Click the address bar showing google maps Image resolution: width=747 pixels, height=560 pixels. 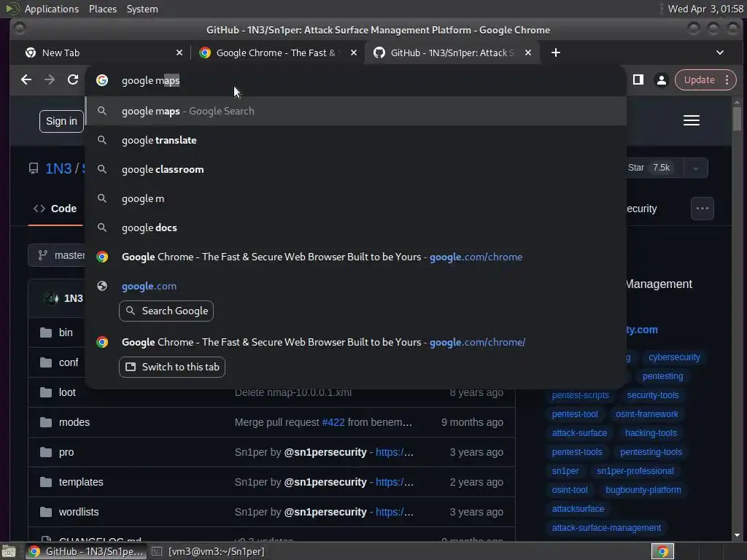click(356, 80)
